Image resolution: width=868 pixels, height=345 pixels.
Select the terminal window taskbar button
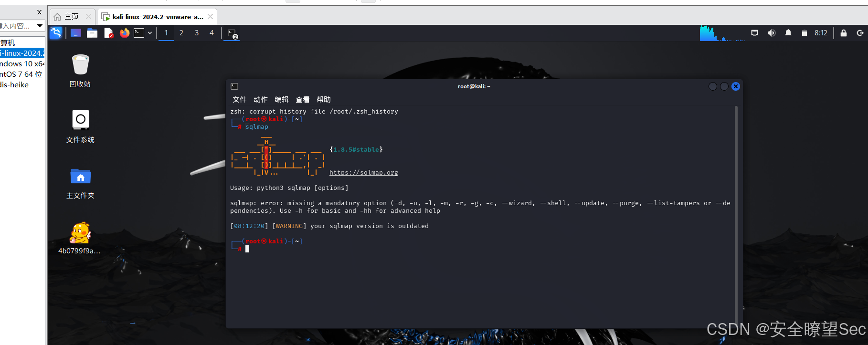[232, 33]
